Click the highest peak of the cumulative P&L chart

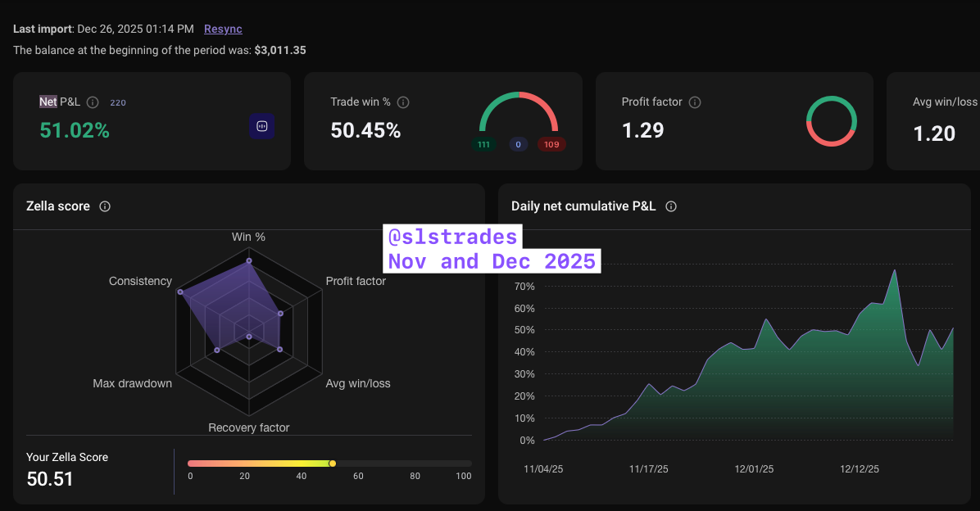point(894,270)
